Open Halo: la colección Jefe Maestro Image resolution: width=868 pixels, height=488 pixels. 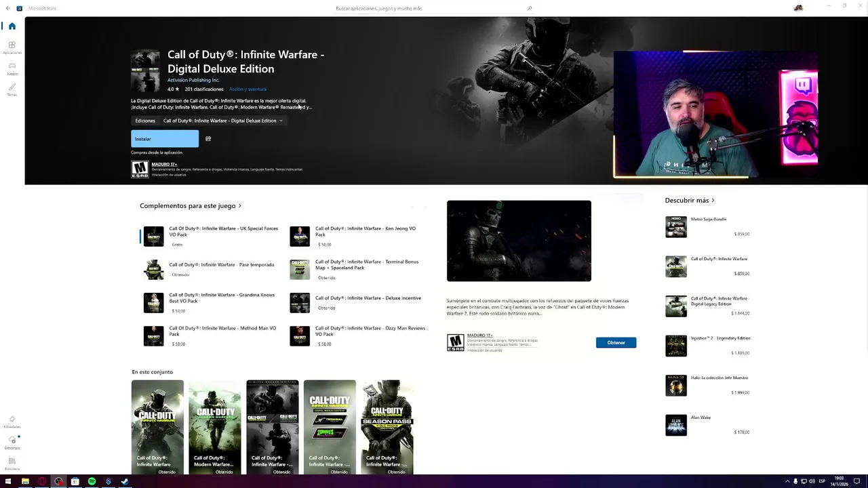[707, 385]
